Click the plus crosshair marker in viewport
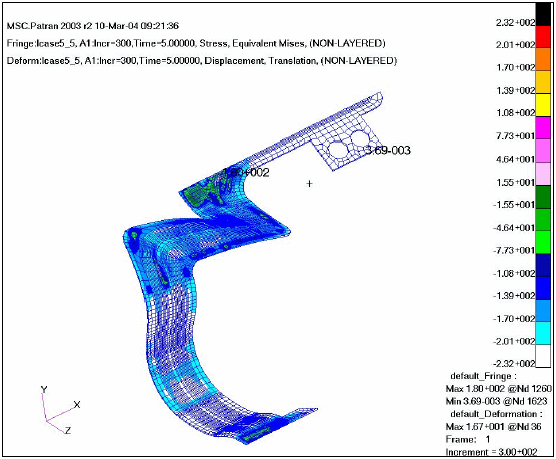 [310, 183]
